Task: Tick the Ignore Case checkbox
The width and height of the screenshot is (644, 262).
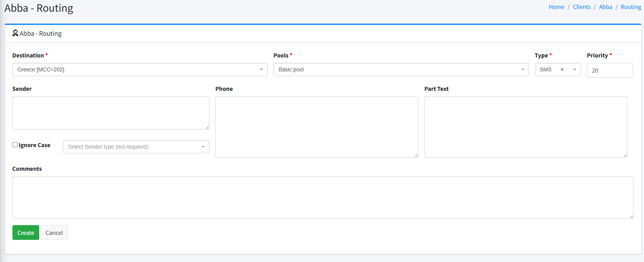Action: (15, 145)
